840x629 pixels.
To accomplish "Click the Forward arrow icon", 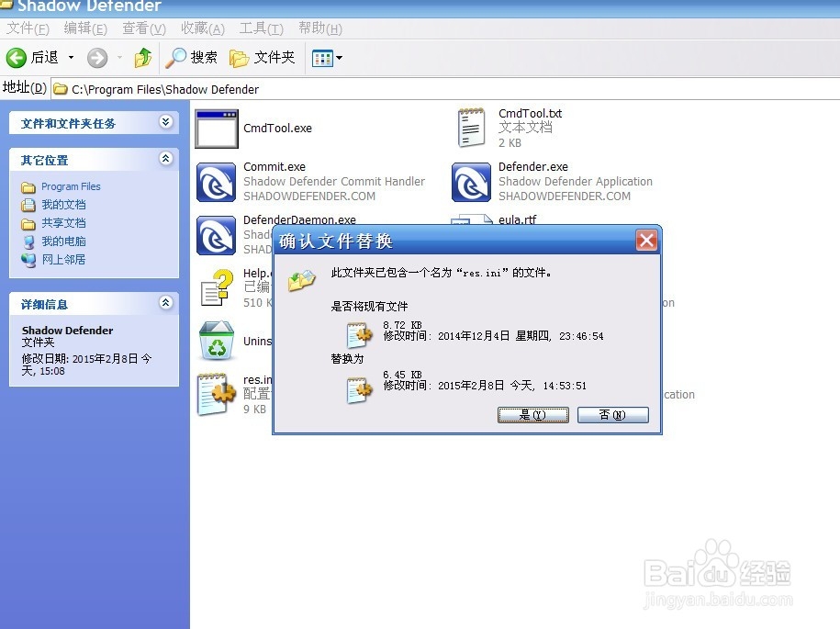I will click(x=97, y=57).
